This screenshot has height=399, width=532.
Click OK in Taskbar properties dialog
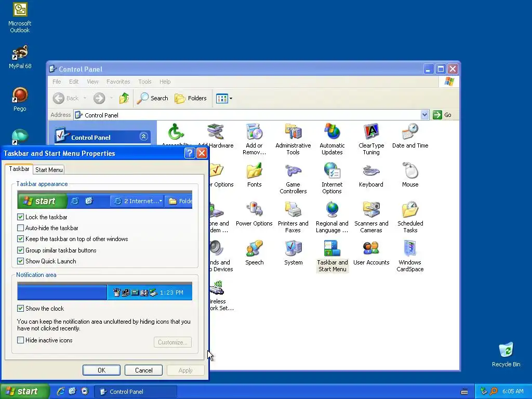pyautogui.click(x=101, y=370)
